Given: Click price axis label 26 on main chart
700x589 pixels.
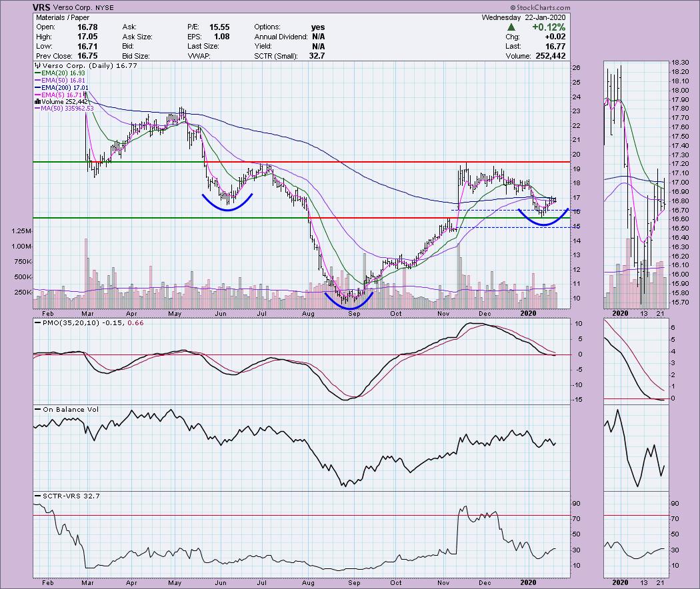Looking at the screenshot, I should click(x=577, y=68).
